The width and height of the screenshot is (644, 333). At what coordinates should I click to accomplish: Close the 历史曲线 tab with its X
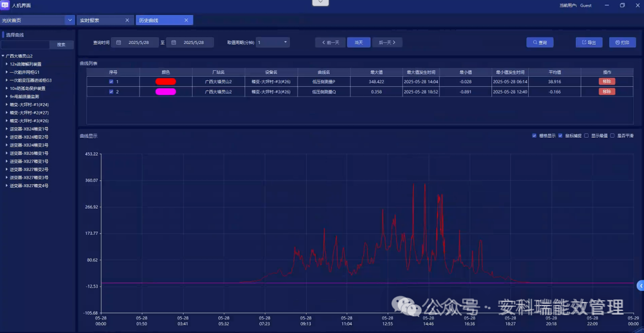[x=186, y=20]
